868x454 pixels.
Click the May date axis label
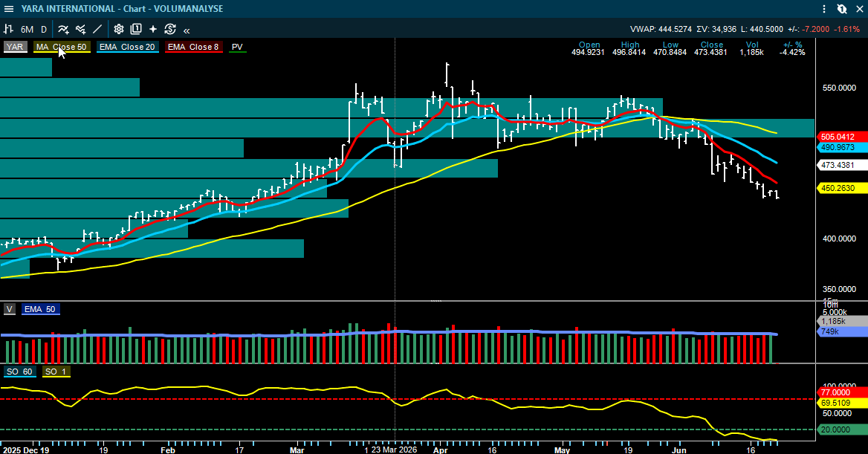click(562, 450)
